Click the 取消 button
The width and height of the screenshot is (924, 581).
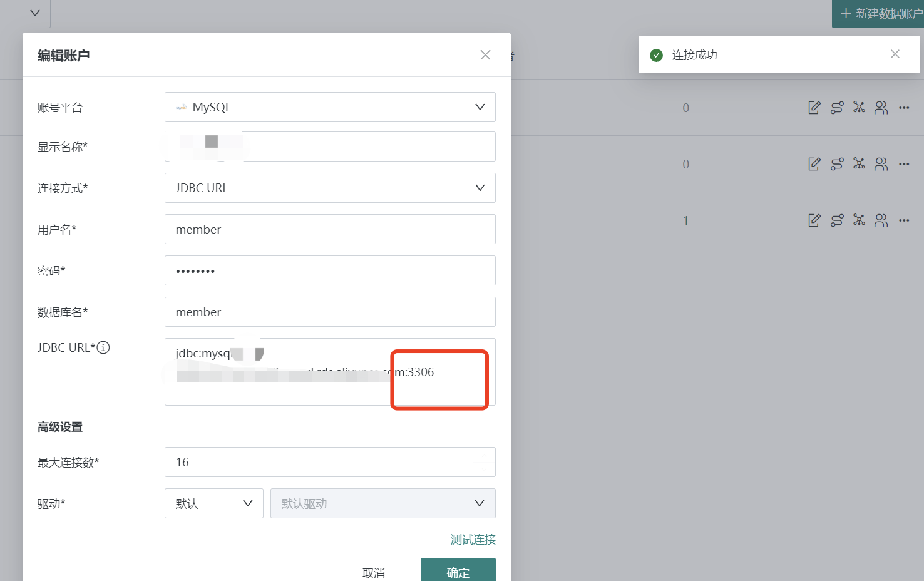[374, 573]
